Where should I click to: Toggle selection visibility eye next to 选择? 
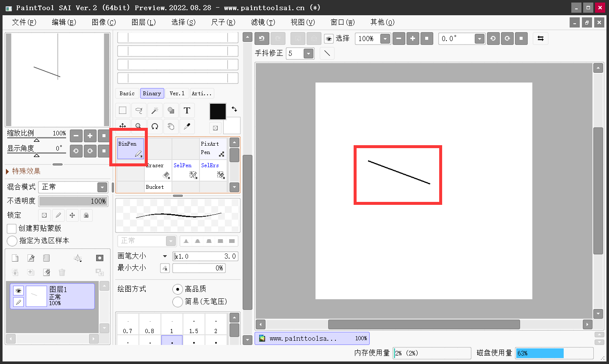[x=329, y=39]
